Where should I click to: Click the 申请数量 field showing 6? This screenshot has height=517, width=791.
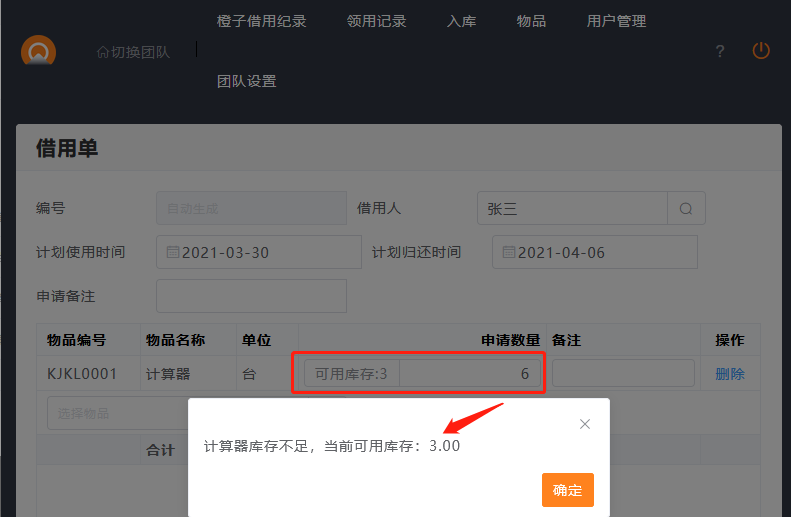pyautogui.click(x=469, y=374)
